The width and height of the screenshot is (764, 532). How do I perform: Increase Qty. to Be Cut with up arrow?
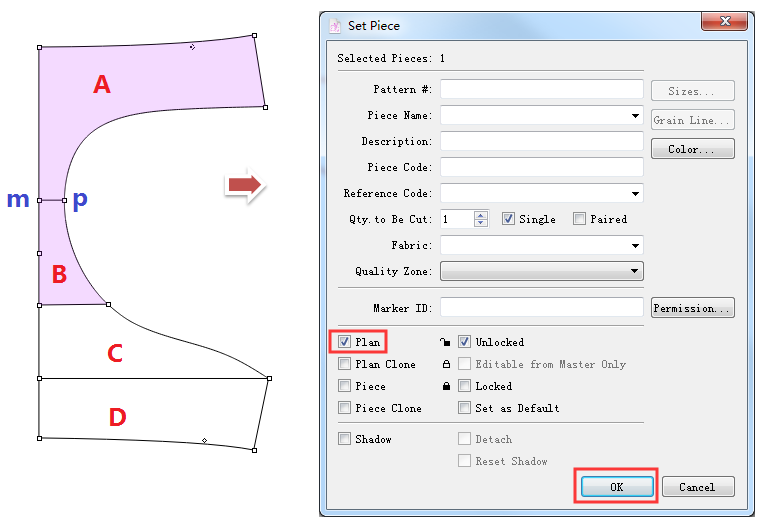tap(481, 215)
